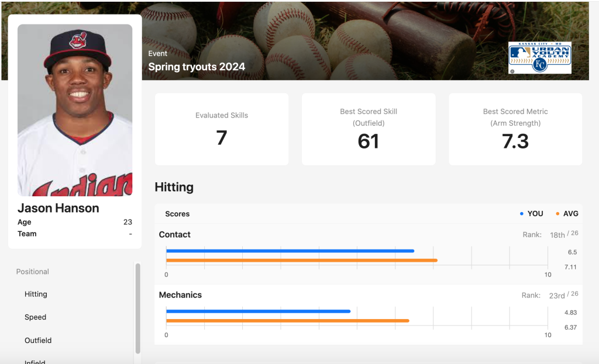The image size is (599, 364).
Task: Click the blue Contact score bar
Action: click(x=290, y=251)
